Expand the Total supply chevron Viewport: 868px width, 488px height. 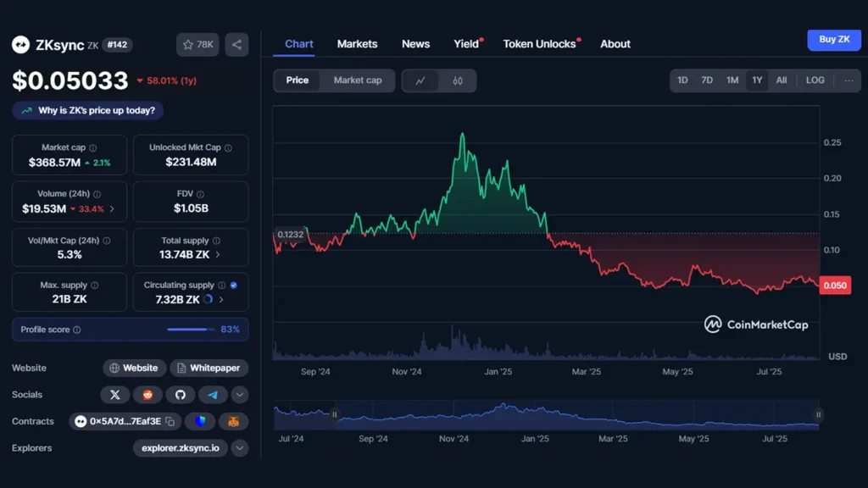tap(218, 254)
